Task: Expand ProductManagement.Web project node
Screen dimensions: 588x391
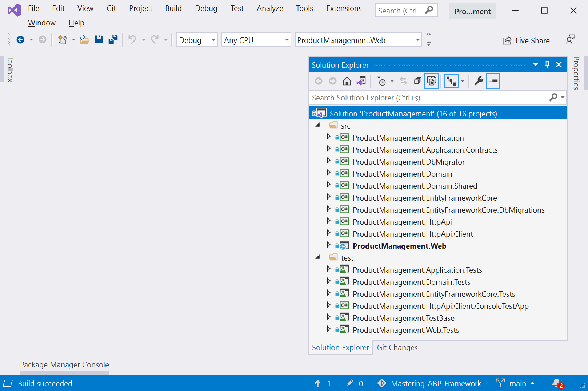Action: coord(329,245)
